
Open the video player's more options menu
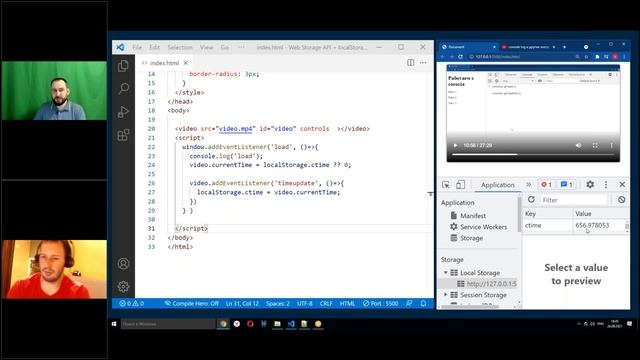[x=611, y=145]
